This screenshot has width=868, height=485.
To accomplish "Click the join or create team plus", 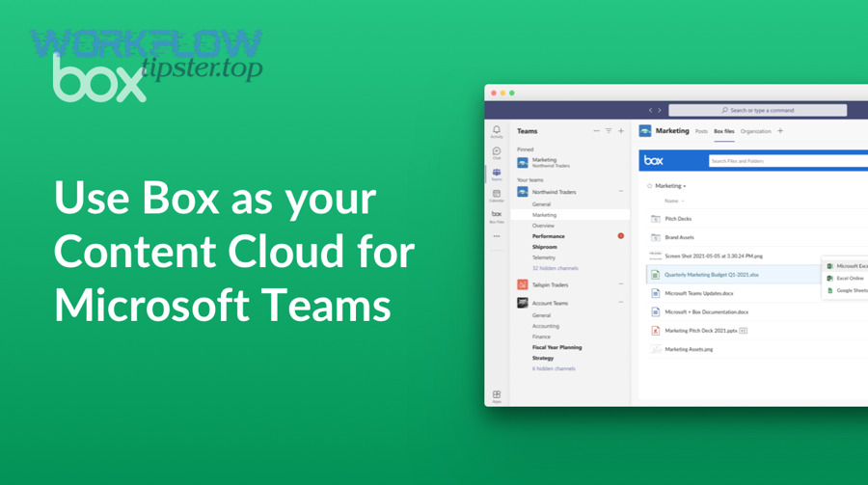I will (621, 131).
